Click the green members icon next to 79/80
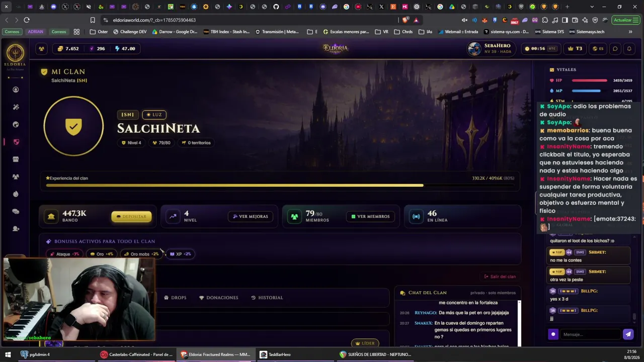Image resolution: width=644 pixels, height=362 pixels. tap(294, 216)
